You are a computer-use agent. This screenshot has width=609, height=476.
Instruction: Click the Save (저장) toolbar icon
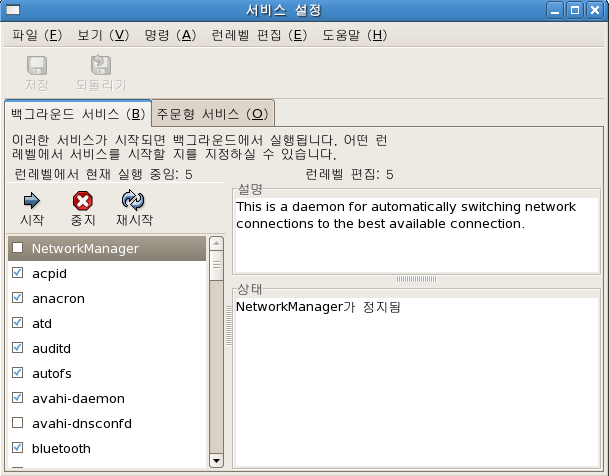pos(37,65)
